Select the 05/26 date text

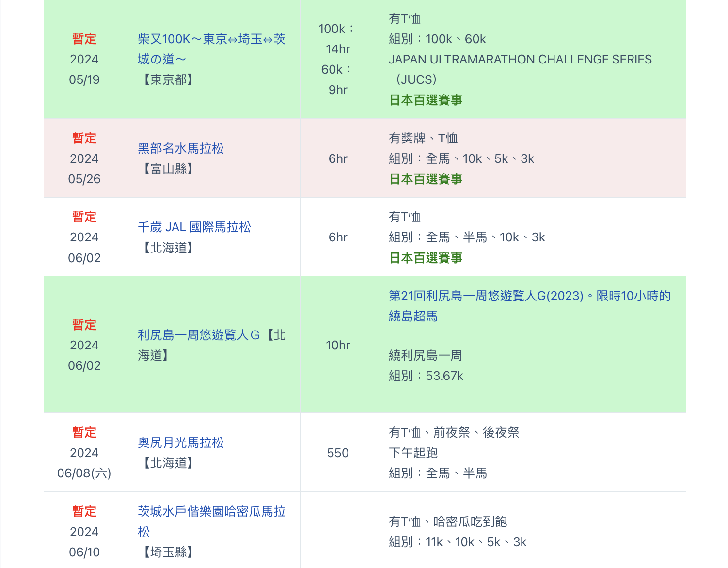(84, 179)
